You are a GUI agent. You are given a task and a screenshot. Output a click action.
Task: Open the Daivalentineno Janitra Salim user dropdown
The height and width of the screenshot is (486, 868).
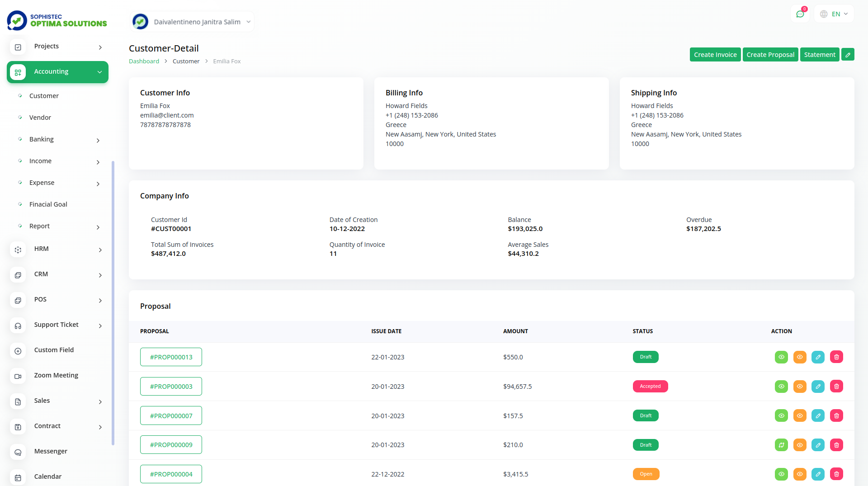click(x=192, y=22)
